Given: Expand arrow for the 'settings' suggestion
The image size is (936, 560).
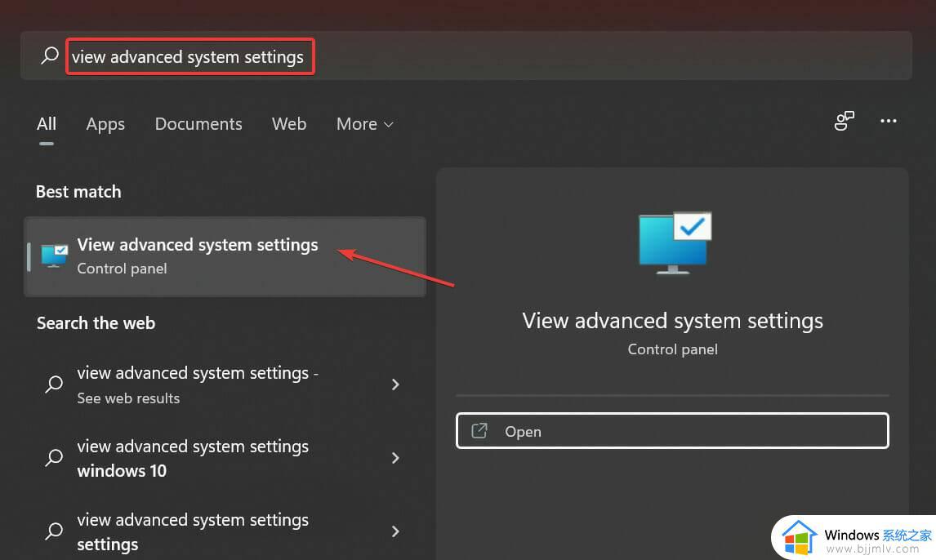Looking at the screenshot, I should tap(395, 531).
